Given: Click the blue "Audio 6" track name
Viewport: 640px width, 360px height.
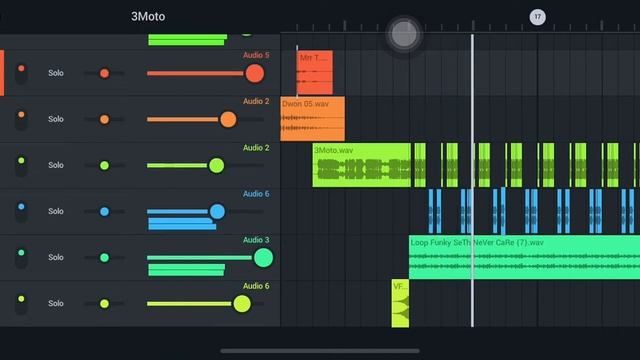Looking at the screenshot, I should pos(256,194).
